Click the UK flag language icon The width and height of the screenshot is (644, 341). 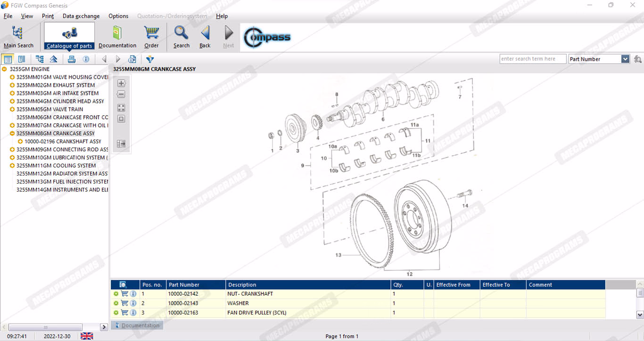[x=87, y=336]
